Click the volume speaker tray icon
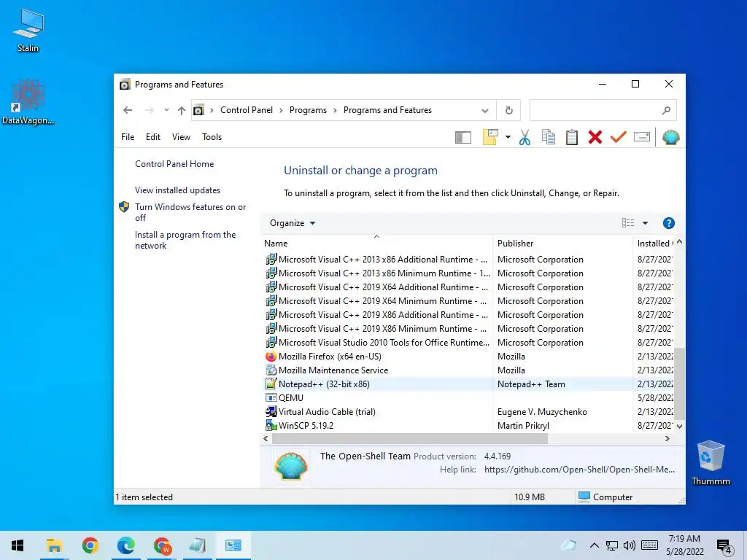Image resolution: width=747 pixels, height=560 pixels. pyautogui.click(x=630, y=545)
